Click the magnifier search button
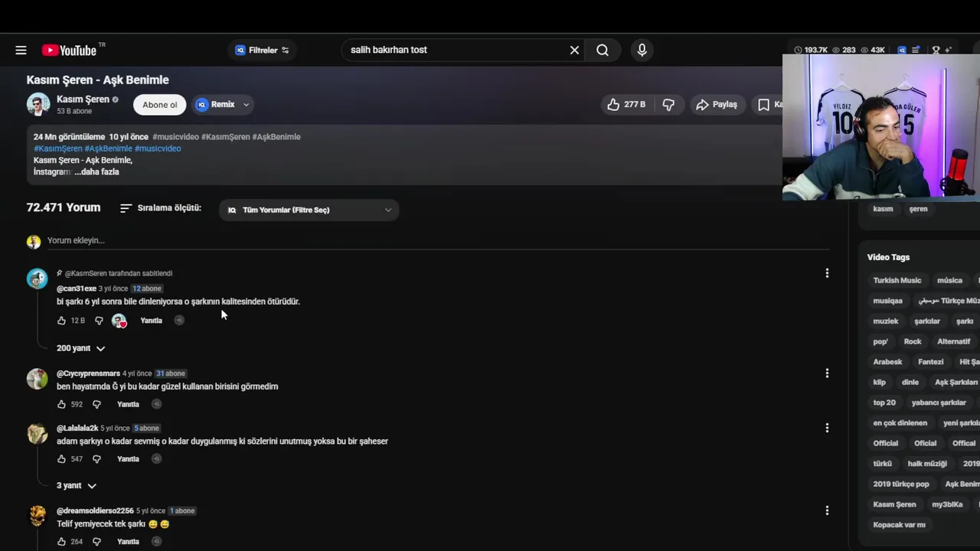The height and width of the screenshot is (551, 980). point(603,51)
